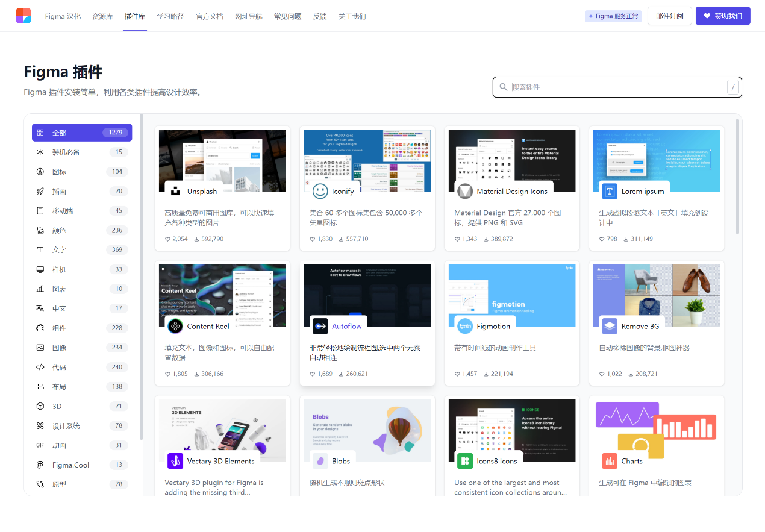Open the Content Reel preview thumbnail
765x532 pixels.
pyautogui.click(x=222, y=296)
